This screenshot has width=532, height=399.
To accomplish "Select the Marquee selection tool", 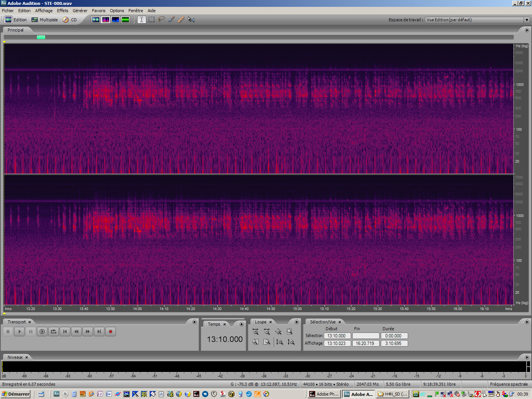I will click(152, 19).
